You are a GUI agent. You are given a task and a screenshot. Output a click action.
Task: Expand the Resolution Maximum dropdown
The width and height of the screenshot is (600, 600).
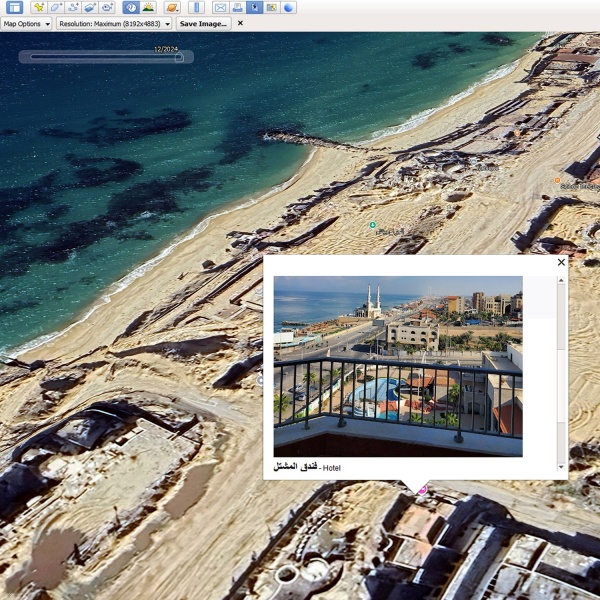tap(113, 23)
